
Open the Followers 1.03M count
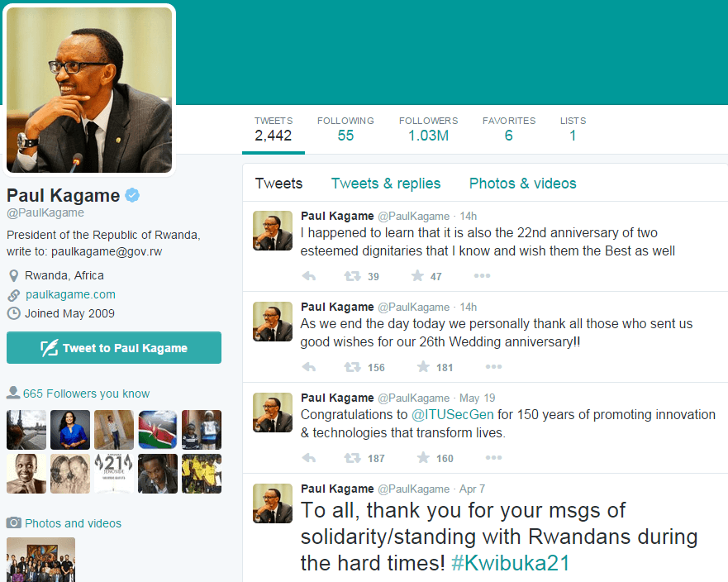(x=429, y=129)
